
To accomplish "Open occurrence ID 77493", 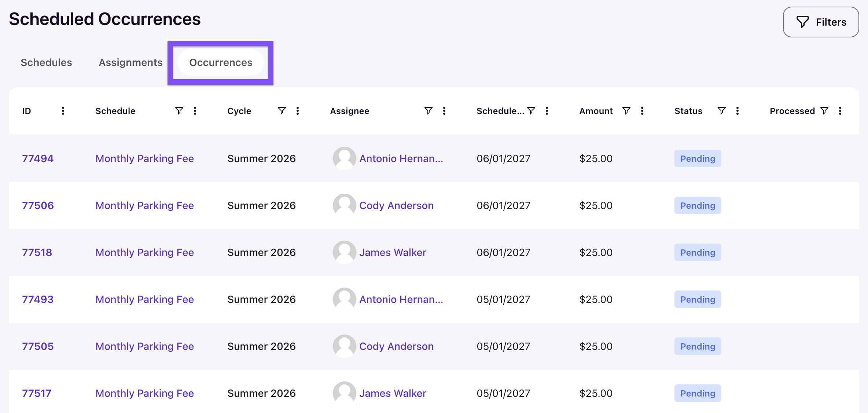I will [38, 299].
